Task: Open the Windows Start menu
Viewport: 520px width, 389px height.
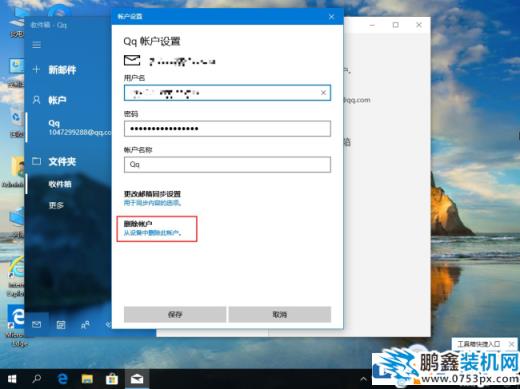Action: 12,379
